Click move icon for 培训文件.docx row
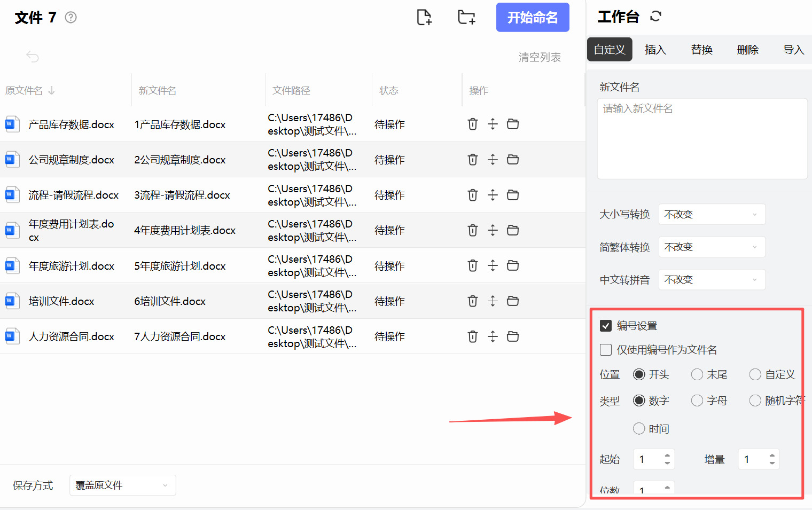Screen dimensions: 812x510 pos(493,301)
